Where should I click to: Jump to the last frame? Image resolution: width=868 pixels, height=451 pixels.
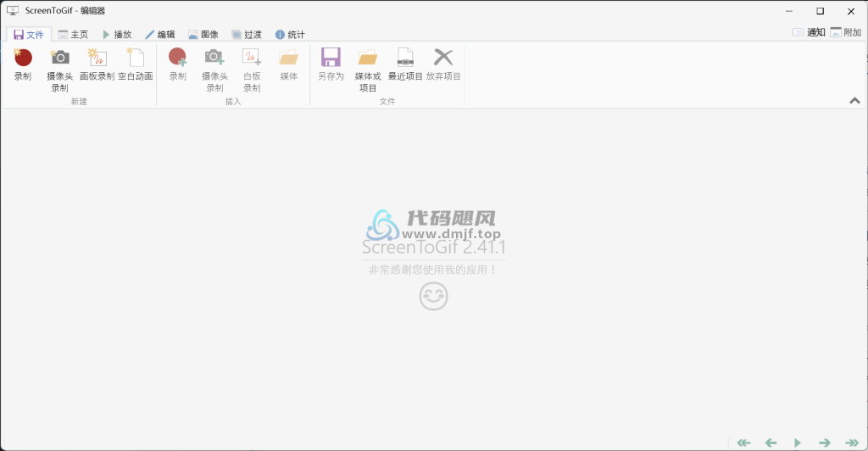(851, 443)
